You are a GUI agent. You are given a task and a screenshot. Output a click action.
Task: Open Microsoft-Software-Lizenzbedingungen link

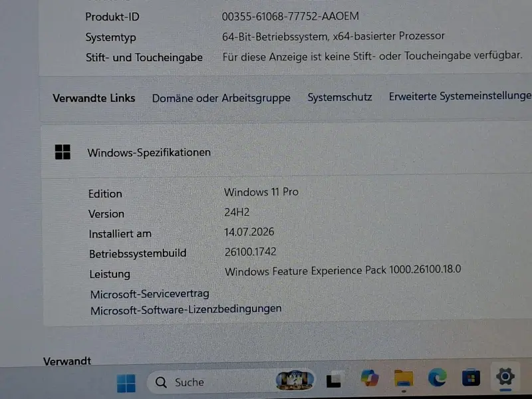pos(186,310)
